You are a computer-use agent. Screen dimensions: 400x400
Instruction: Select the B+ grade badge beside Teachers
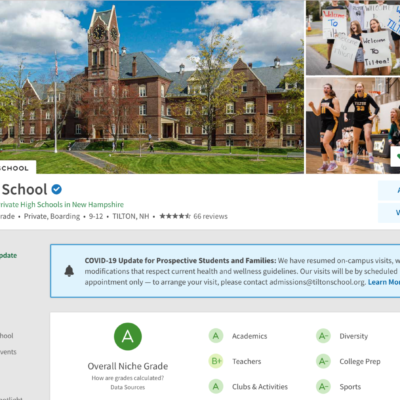(216, 361)
